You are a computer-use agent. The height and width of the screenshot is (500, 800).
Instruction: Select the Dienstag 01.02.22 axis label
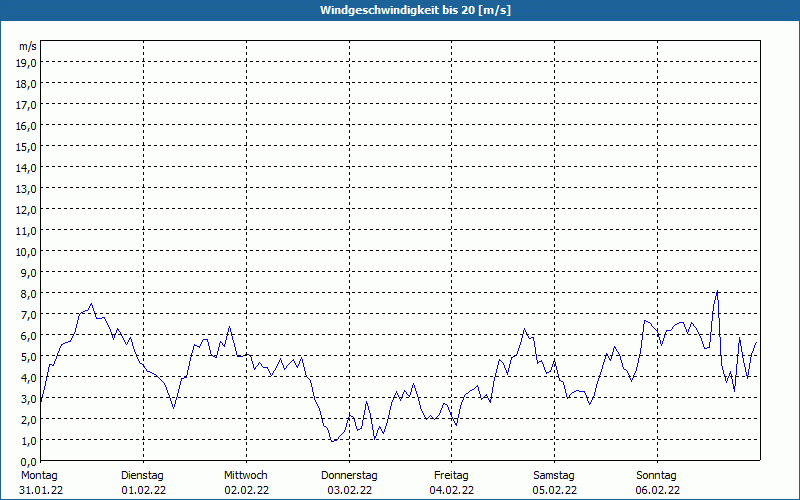click(143, 483)
